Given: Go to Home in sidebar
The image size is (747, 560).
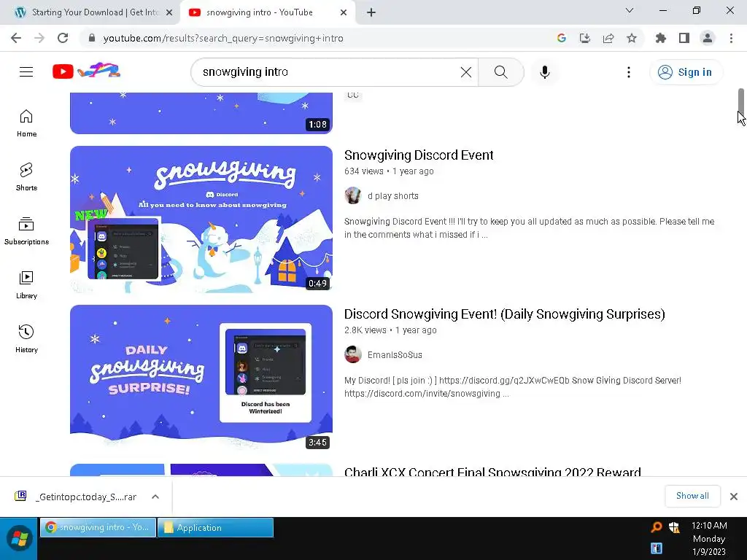Looking at the screenshot, I should click(27, 123).
